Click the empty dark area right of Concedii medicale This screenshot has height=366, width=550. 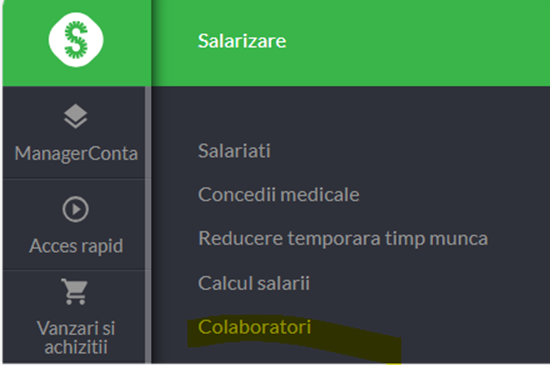pyautogui.click(x=452, y=194)
